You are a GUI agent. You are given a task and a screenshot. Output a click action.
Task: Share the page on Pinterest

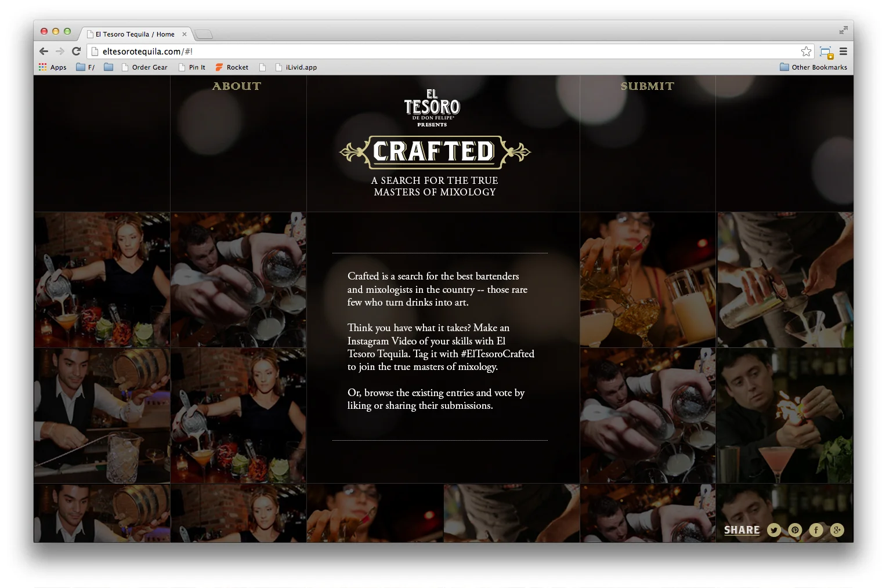795,530
